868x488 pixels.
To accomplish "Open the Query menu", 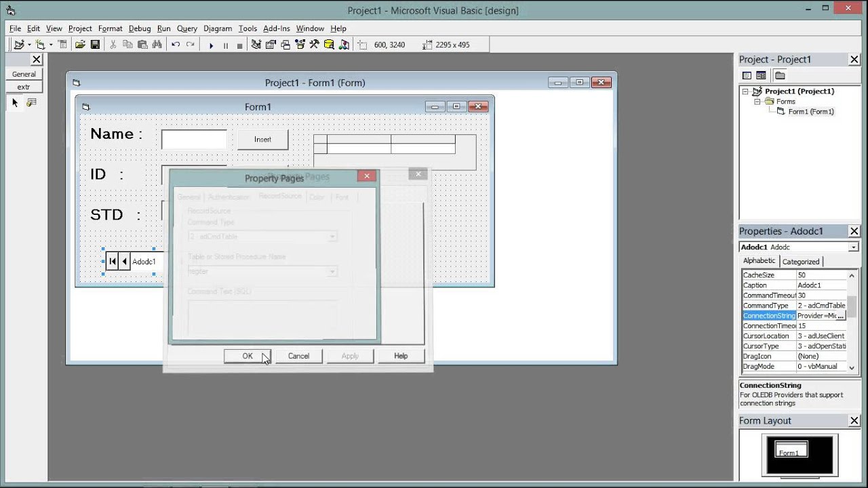I will [x=187, y=28].
